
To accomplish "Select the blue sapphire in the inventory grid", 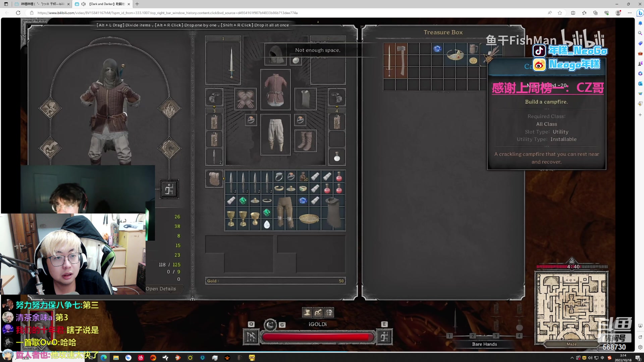I will point(303,200).
